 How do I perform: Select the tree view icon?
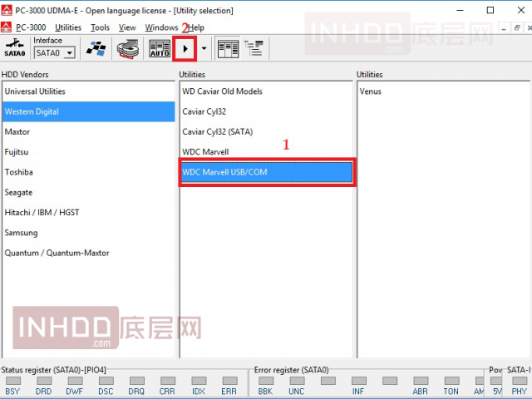coord(254,48)
